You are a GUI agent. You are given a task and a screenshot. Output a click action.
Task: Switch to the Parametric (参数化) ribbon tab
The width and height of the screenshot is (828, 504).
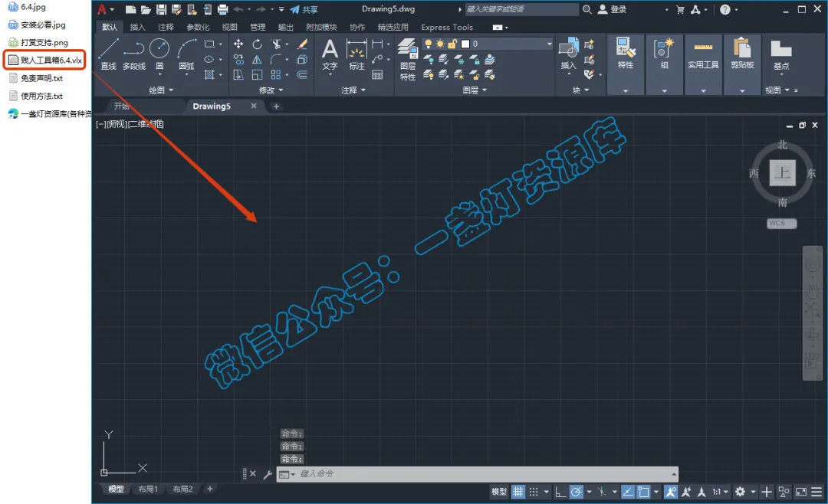pos(198,27)
